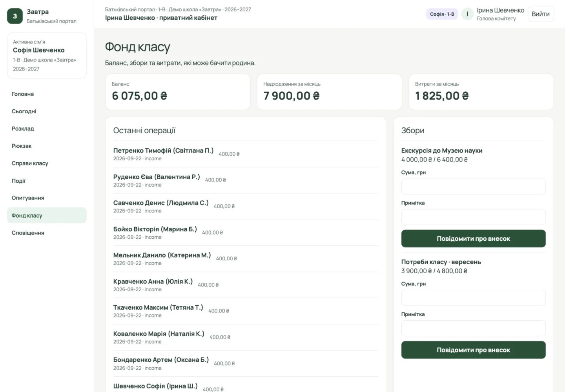This screenshot has width=565, height=392.
Task: Select operation Мельник Данило (Катерина М.)
Action: [246, 259]
